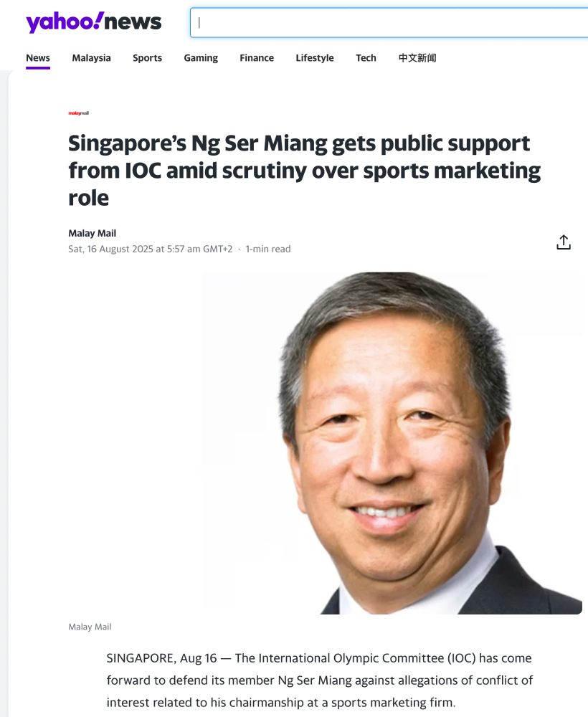Click the article headline about Ng Ser Miang
This screenshot has height=717, width=588.
tap(304, 170)
